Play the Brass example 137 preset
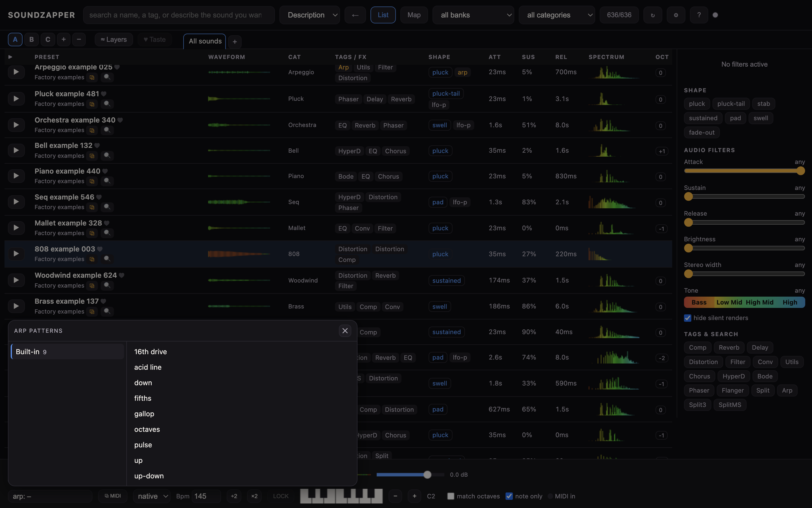The height and width of the screenshot is (508, 812). pos(16,306)
